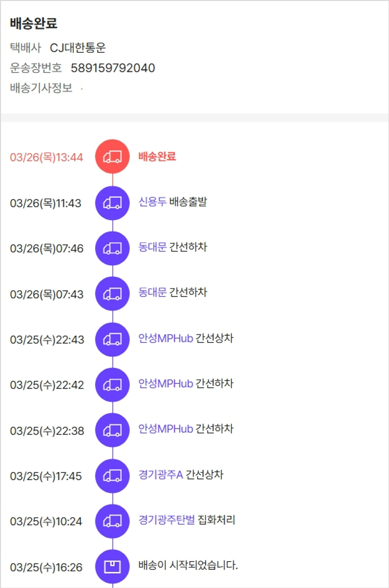Click the truck icon beside 경기광주A 간선상차

(112, 476)
